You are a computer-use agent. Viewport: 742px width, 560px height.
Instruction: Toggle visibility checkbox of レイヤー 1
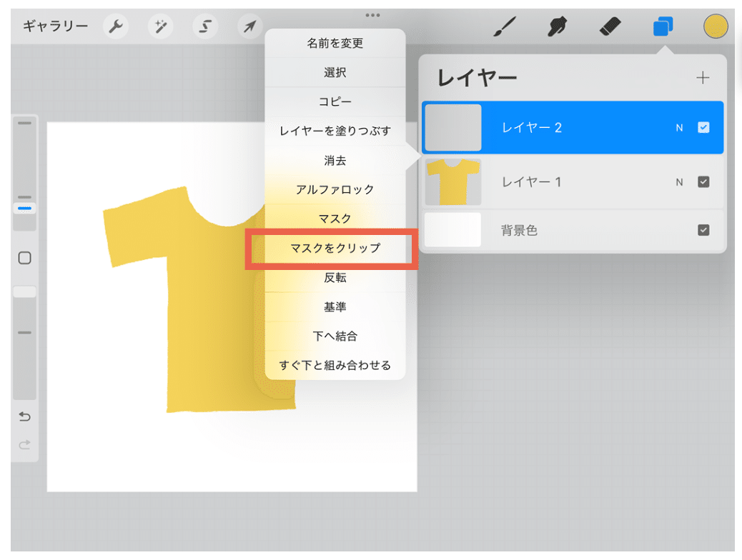point(703,182)
